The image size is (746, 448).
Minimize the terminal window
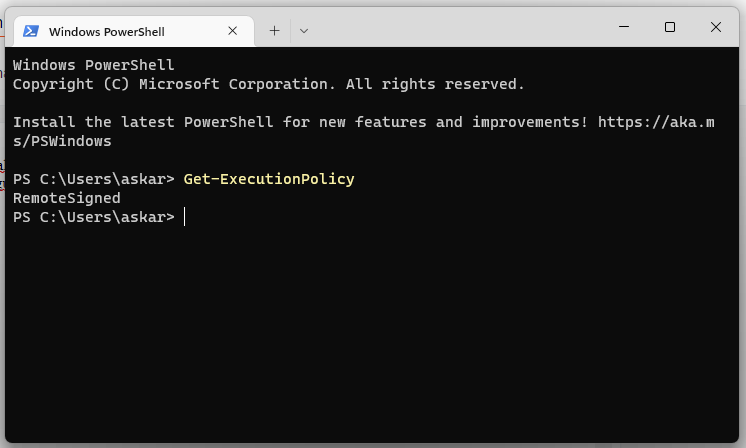624,27
